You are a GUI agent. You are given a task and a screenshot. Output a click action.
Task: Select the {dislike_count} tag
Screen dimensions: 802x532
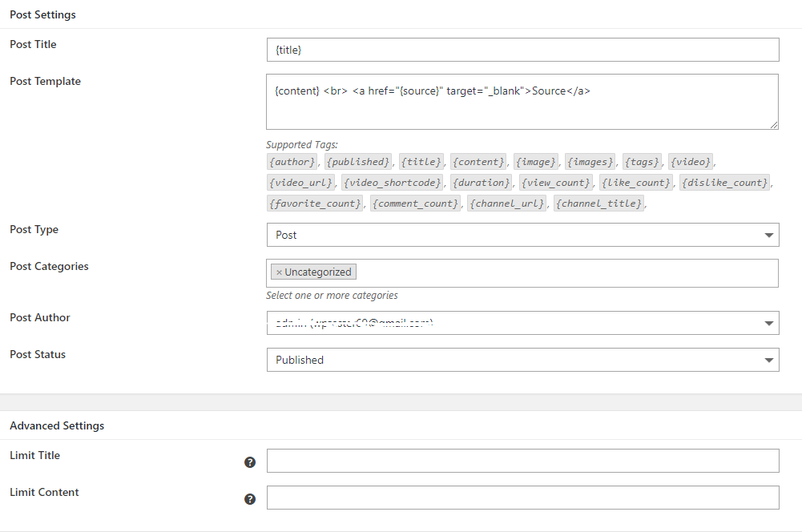click(724, 183)
